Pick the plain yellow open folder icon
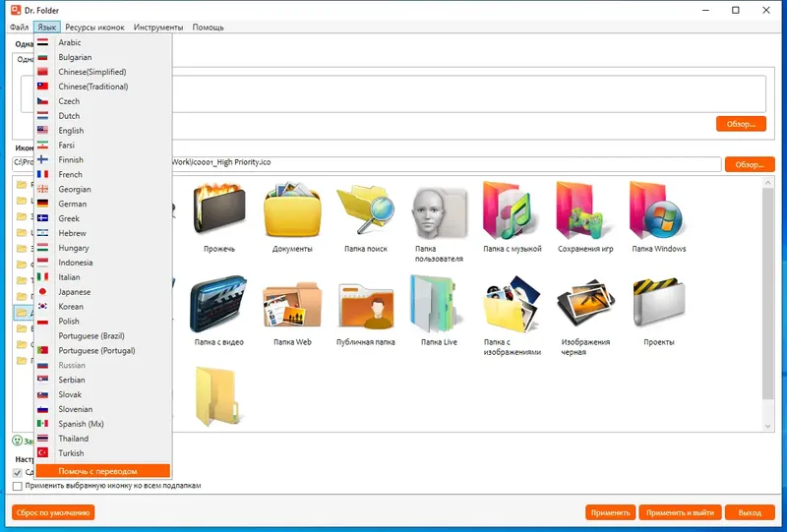The width and height of the screenshot is (787, 532). pyautogui.click(x=217, y=396)
